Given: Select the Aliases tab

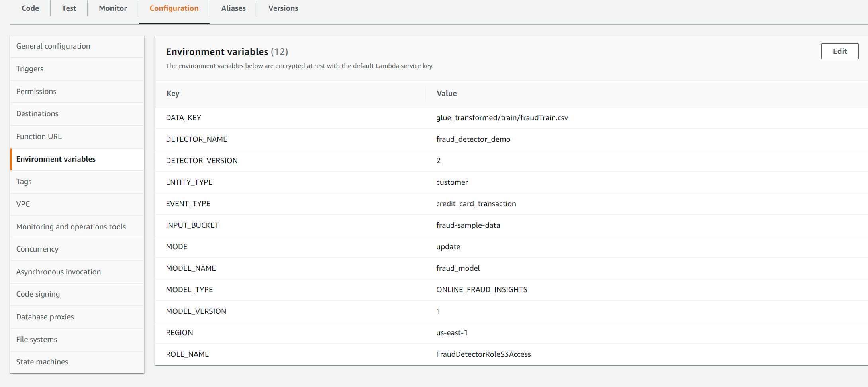Looking at the screenshot, I should coord(233,8).
